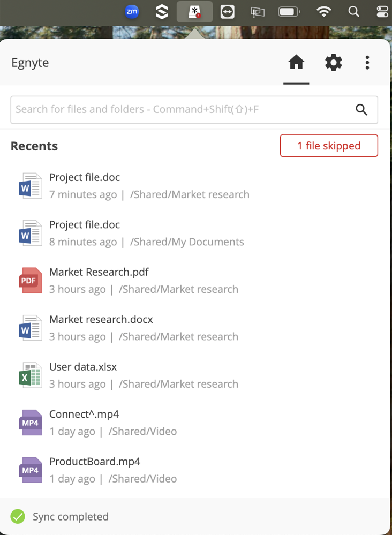The height and width of the screenshot is (535, 392).
Task: Open ProductBoard.mp4 from Recents
Action: tap(95, 461)
